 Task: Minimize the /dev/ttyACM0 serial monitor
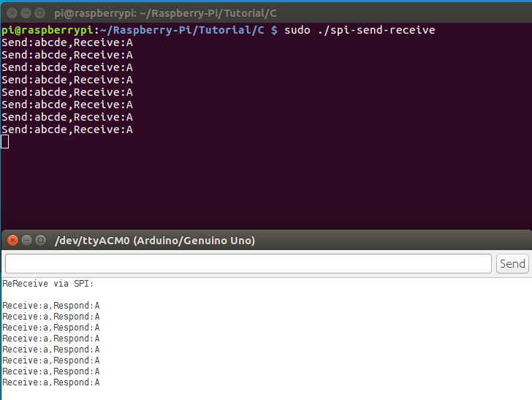click(26, 241)
